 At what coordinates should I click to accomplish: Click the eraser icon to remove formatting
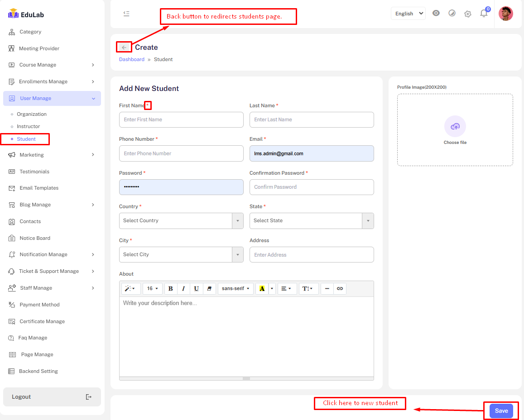(209, 289)
